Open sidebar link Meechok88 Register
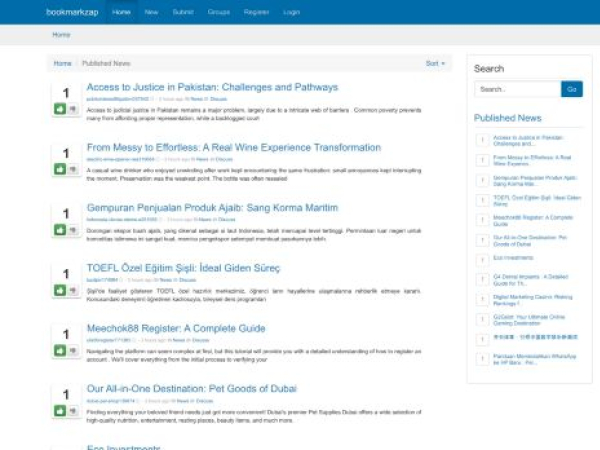Image resolution: width=600 pixels, height=450 pixels. pyautogui.click(x=533, y=221)
